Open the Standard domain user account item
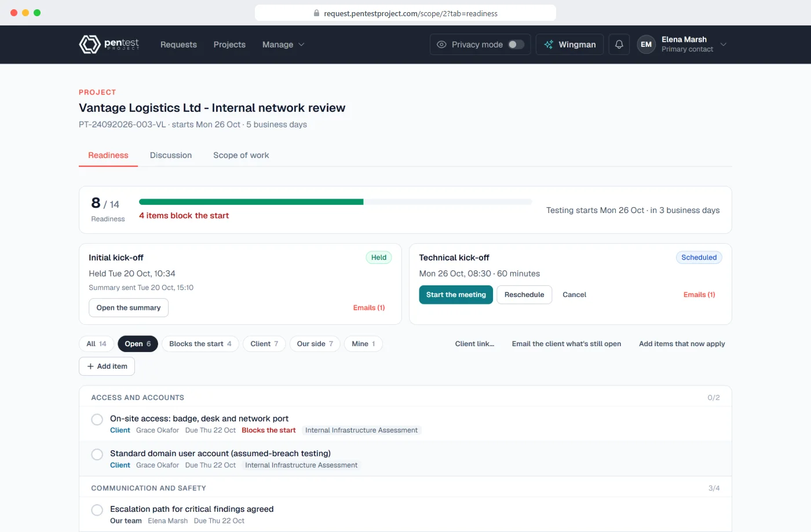The image size is (811, 532). (220, 454)
